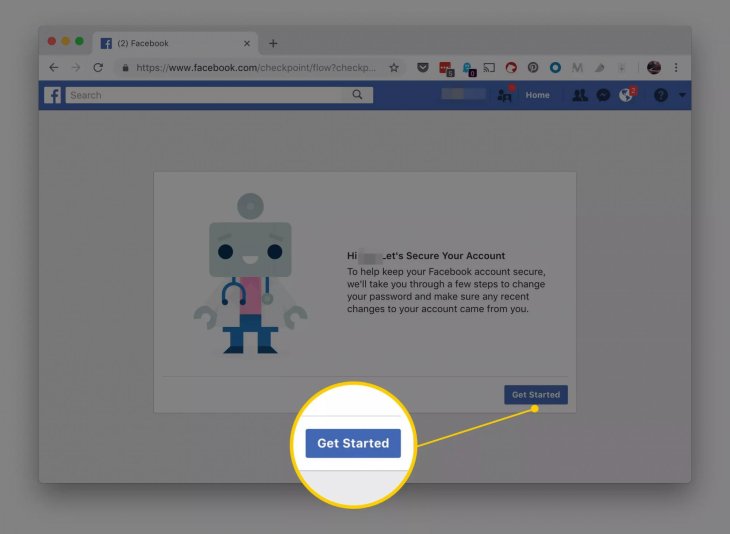Select the (2) Facebook tab
This screenshot has width=730, height=534.
tap(175, 43)
